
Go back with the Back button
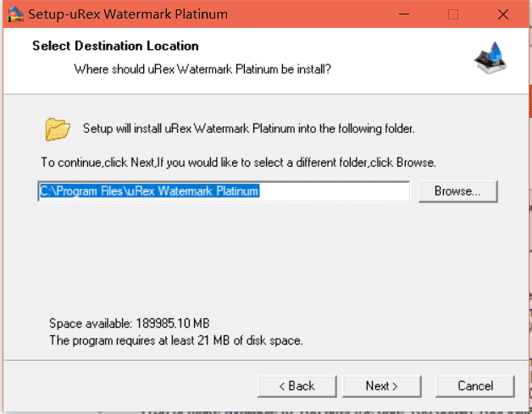point(296,386)
